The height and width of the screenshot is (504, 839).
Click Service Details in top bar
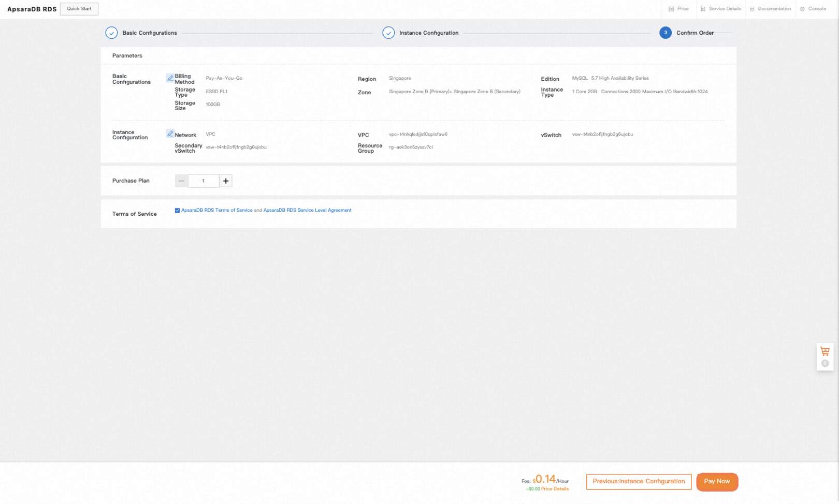[x=725, y=9]
